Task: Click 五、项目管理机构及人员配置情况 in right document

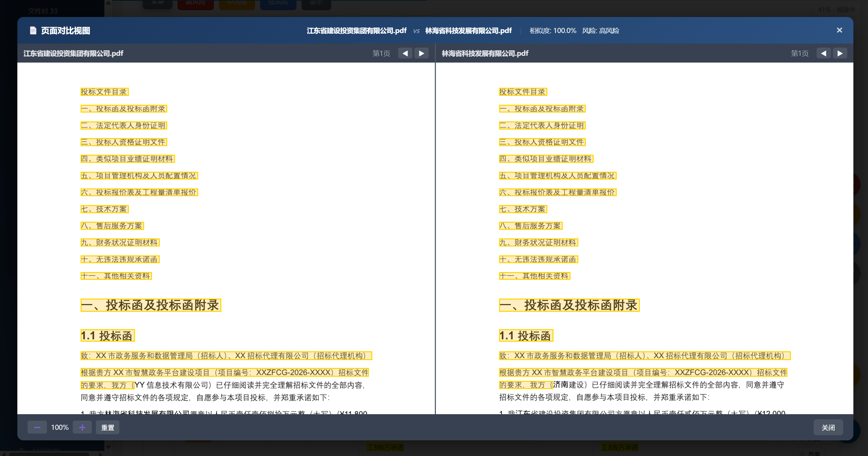Action: [x=558, y=175]
